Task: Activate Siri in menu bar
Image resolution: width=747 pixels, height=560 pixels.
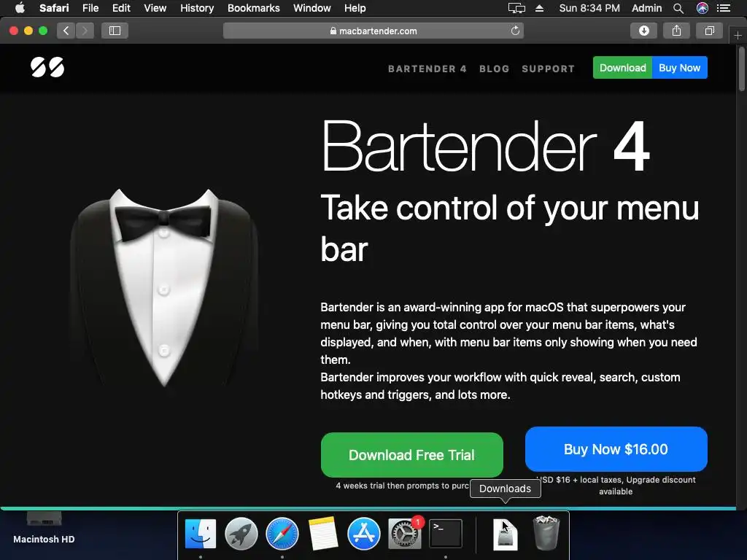Action: pos(703,8)
